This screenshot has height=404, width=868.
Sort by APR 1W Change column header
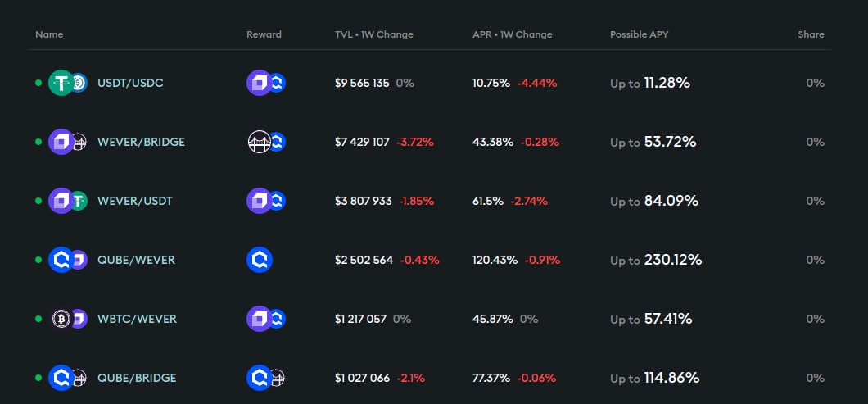(512, 34)
